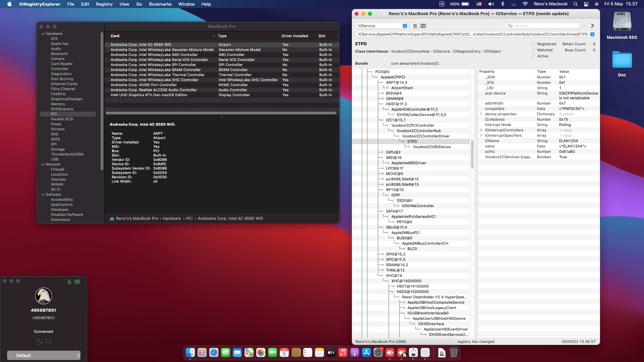Click the Hardware breadcrumb at window bottom
Image resolution: width=644 pixels, height=362 pixels.
(172, 218)
